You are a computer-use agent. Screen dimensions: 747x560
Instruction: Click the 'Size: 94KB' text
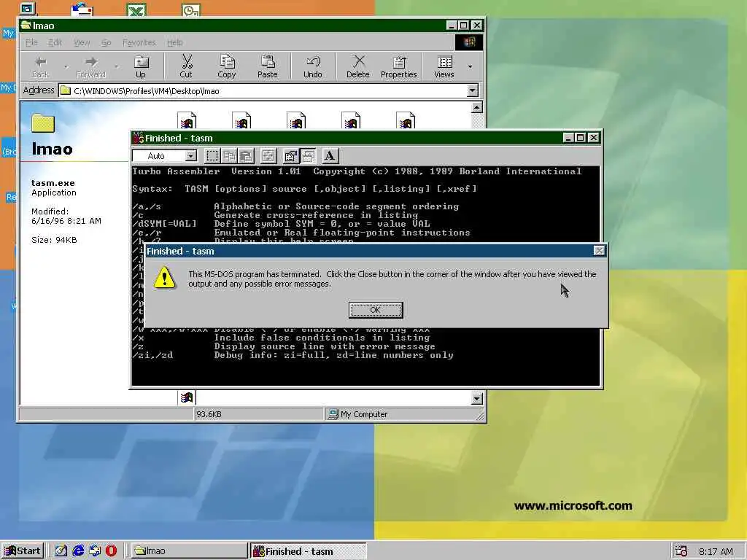click(54, 240)
